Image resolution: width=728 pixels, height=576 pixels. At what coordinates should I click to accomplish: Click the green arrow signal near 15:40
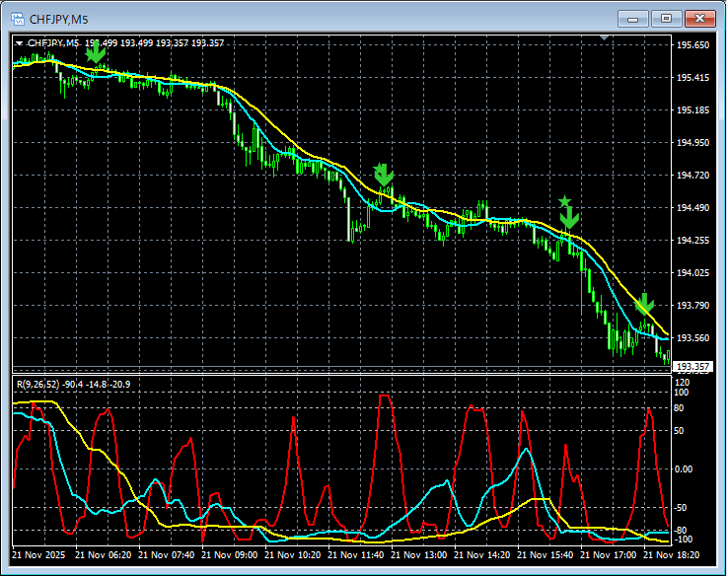coord(569,219)
